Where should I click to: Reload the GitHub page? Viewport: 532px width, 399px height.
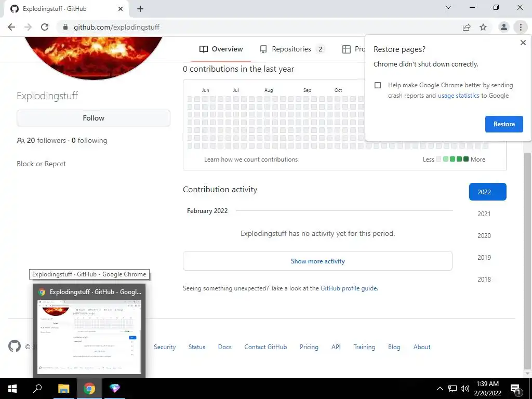coord(45,27)
